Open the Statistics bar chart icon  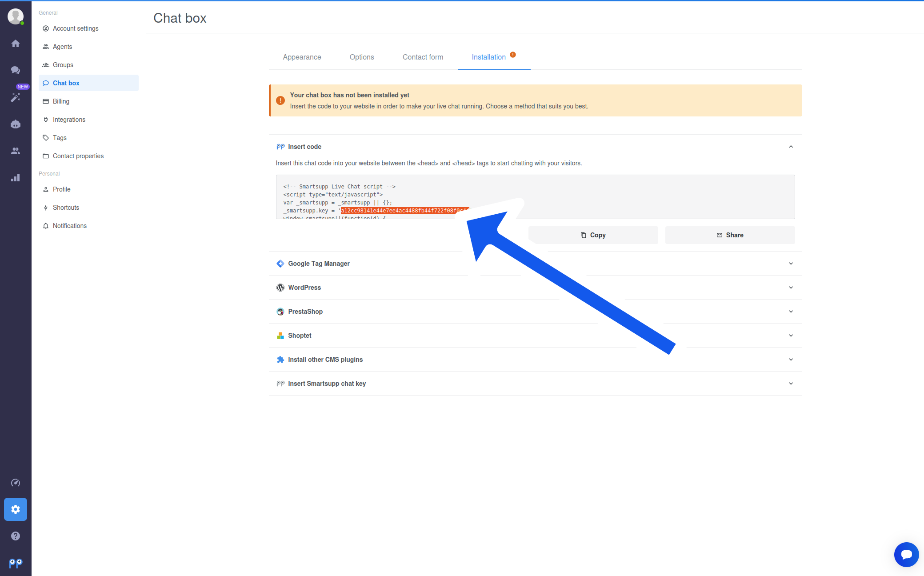(16, 178)
